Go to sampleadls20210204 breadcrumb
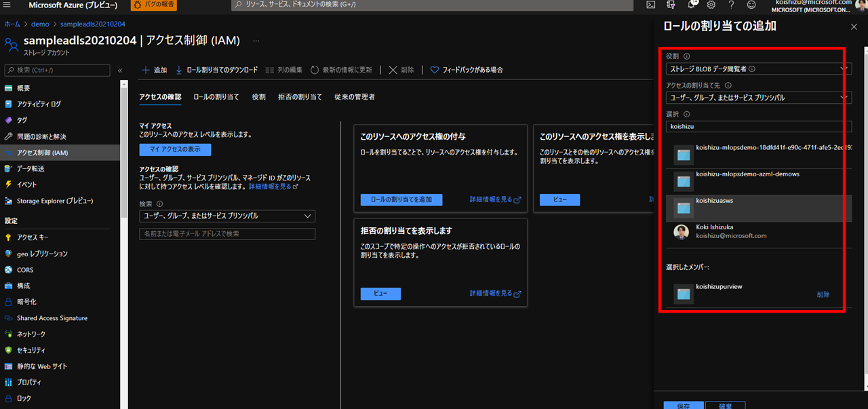Viewport: 868px width, 409px height. tap(93, 24)
